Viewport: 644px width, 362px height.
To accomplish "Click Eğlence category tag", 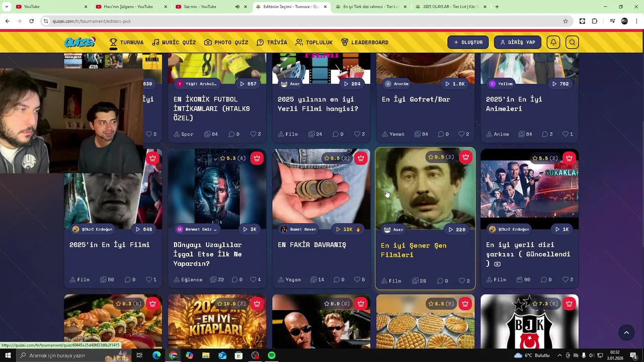I will point(188,280).
